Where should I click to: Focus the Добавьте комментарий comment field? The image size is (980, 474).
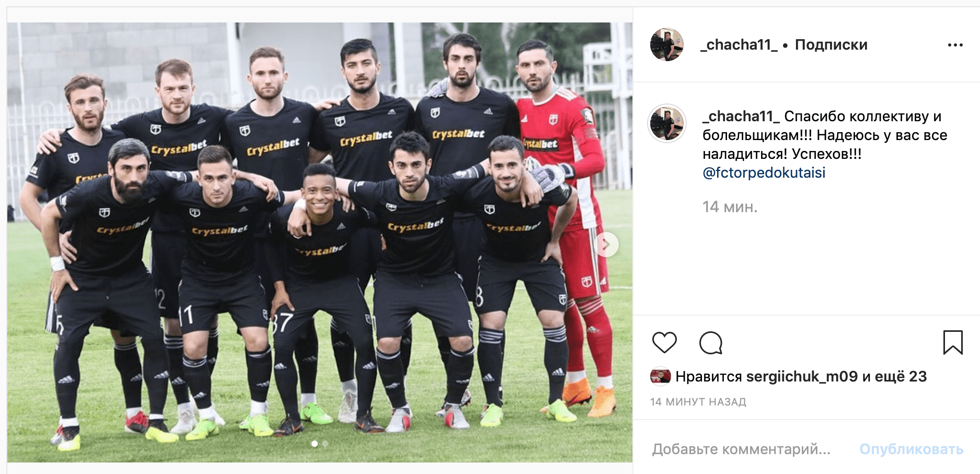point(741,449)
